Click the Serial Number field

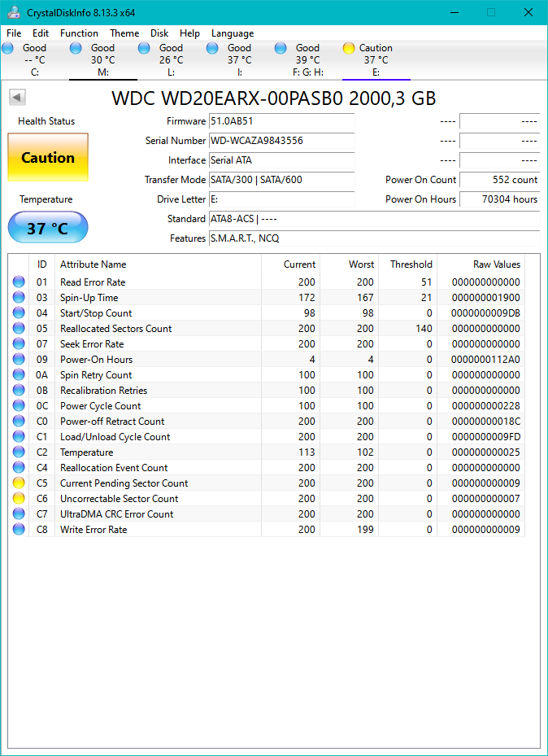click(281, 141)
